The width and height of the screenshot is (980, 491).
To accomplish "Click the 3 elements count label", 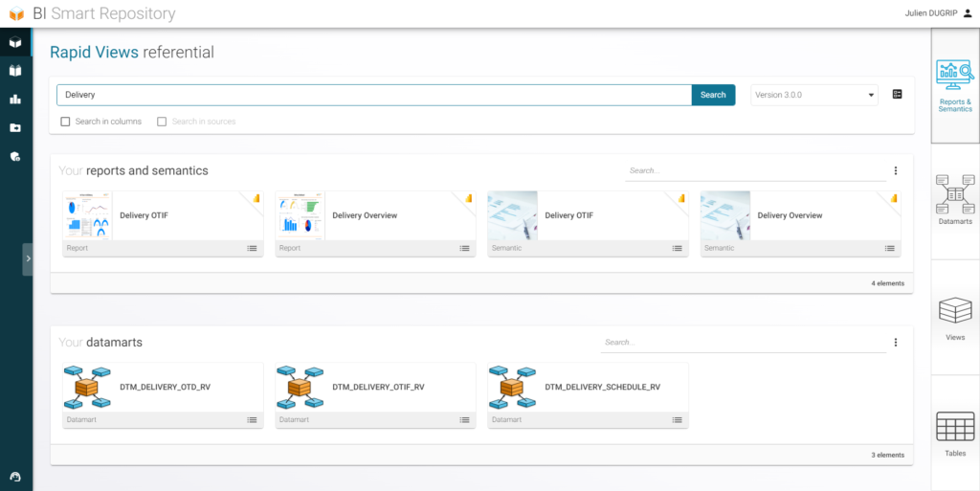I will 887,456.
